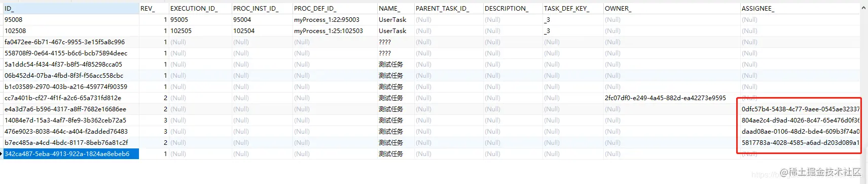Screen dimensions: 868x184
Task: Select assignee value starting daad08ae-0106
Action: point(800,132)
